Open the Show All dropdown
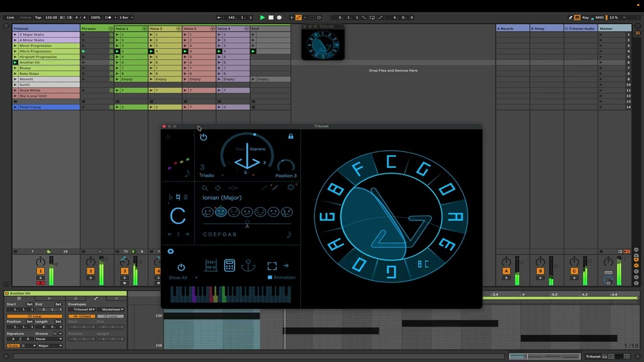This screenshot has width=644, height=362. click(183, 278)
